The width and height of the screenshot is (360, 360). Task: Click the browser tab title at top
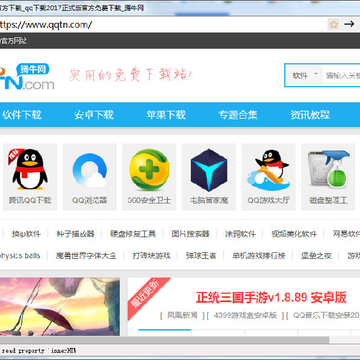coord(72,8)
